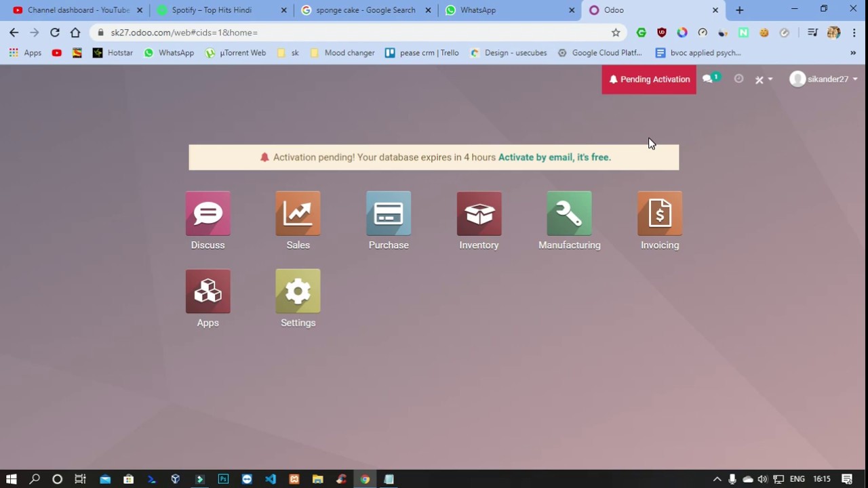Open the activities clock icon
Screen dimensions: 868x488
(738, 79)
